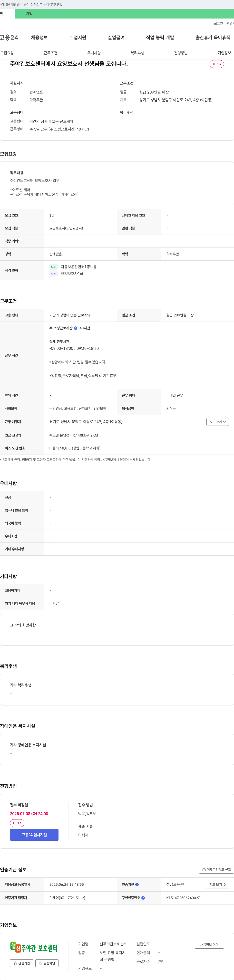Screen dimensions: 234x980
Task: Click the 열람차단 button
Action: coord(47,963)
